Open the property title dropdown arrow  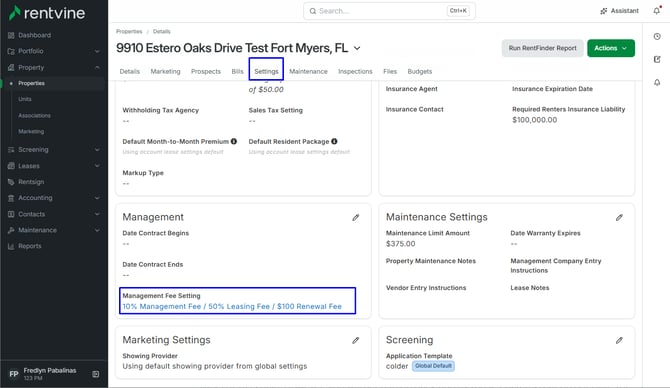point(357,48)
